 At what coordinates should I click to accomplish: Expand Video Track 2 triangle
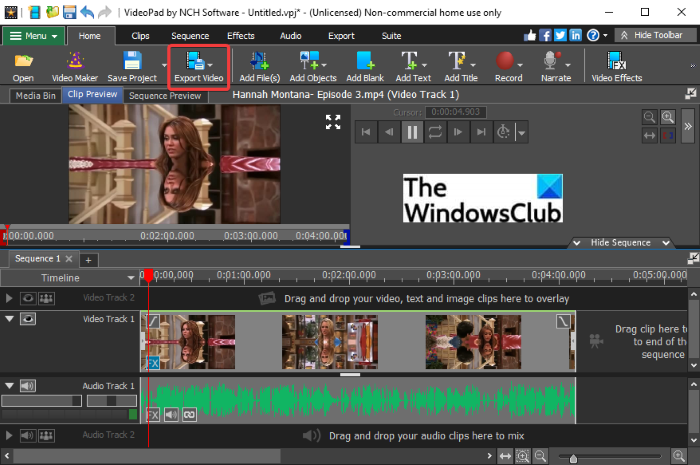pos(9,298)
